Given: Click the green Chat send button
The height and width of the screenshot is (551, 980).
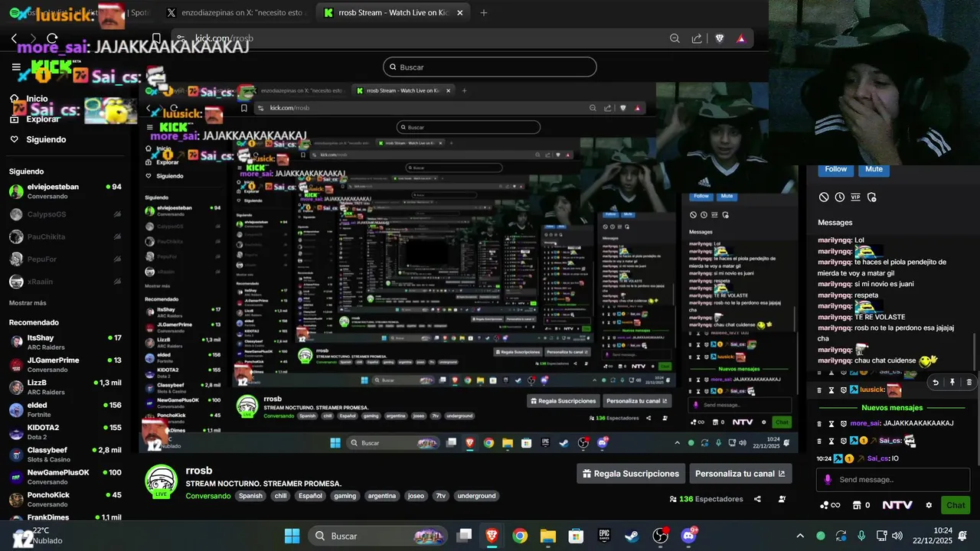Looking at the screenshot, I should 955,505.
